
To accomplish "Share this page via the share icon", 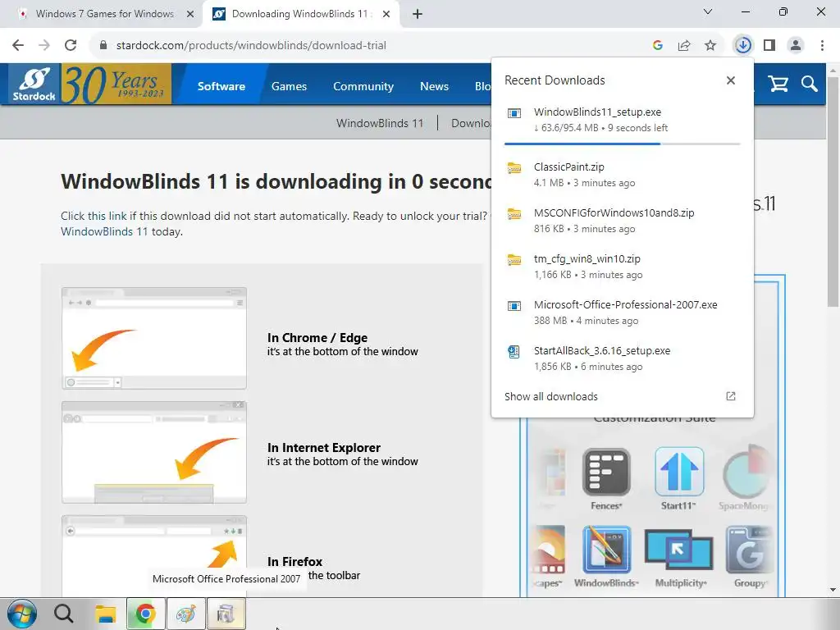I will 684,46.
